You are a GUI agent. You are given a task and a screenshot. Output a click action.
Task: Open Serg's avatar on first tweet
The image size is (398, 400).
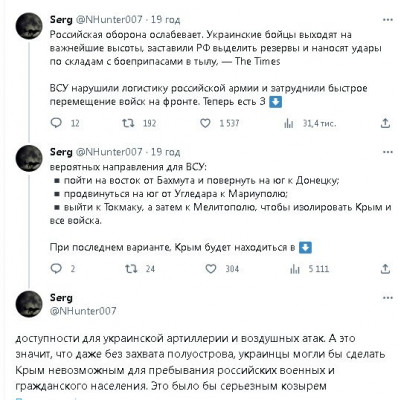(x=29, y=26)
